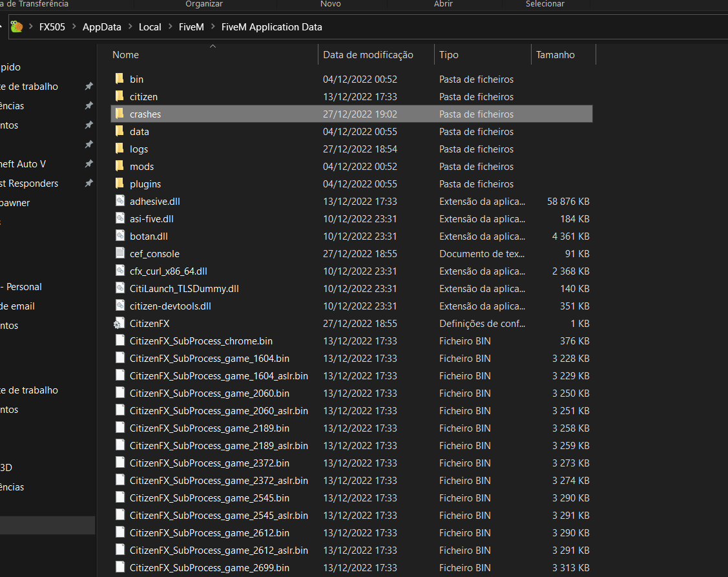Click the CitizenFX_SubProcess_game_1604.bin file icon
The image size is (728, 577).
120,358
